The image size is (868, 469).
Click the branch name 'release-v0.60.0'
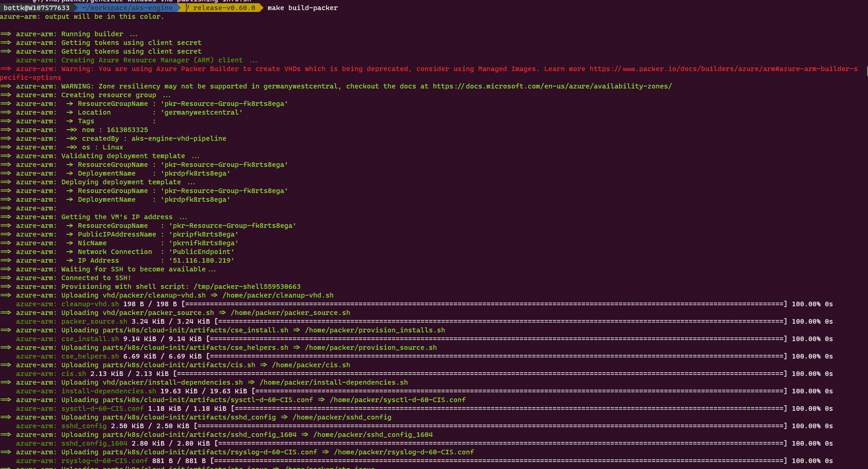coord(224,8)
